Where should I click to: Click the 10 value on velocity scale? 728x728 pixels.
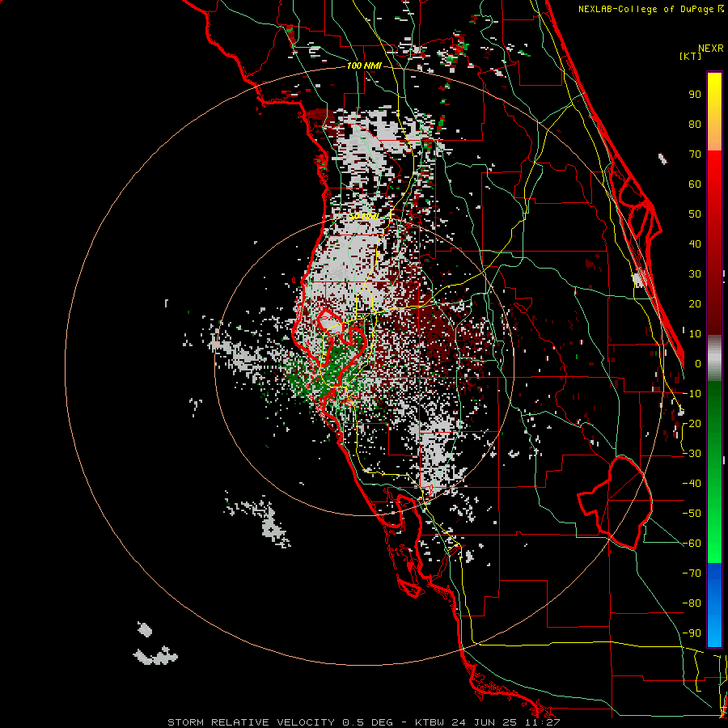695,334
